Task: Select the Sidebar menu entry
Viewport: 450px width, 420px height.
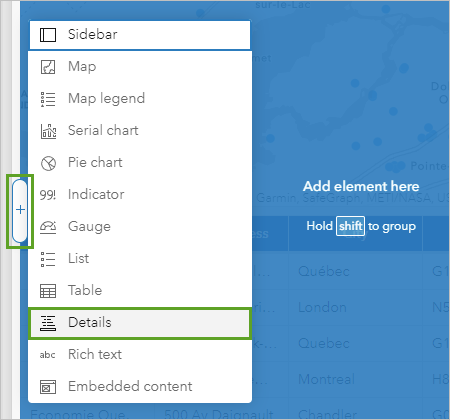Action: (x=139, y=35)
